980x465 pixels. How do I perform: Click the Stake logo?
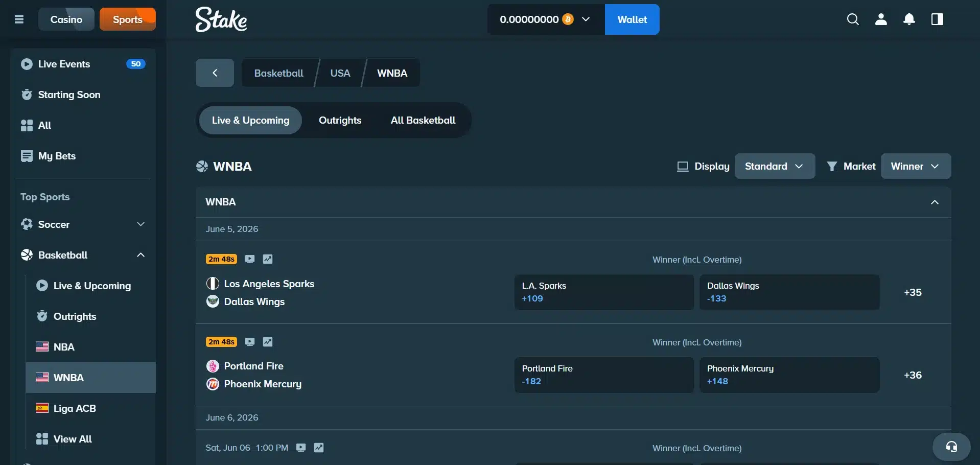click(x=221, y=19)
